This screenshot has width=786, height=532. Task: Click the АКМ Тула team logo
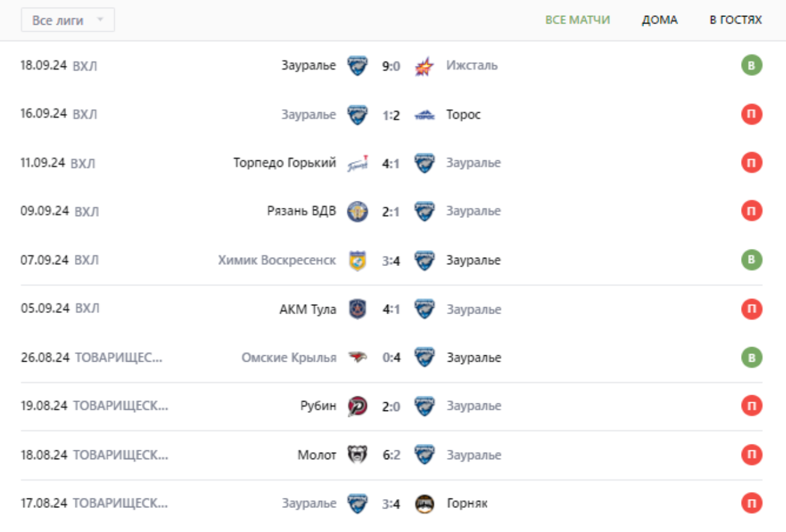[x=358, y=309]
